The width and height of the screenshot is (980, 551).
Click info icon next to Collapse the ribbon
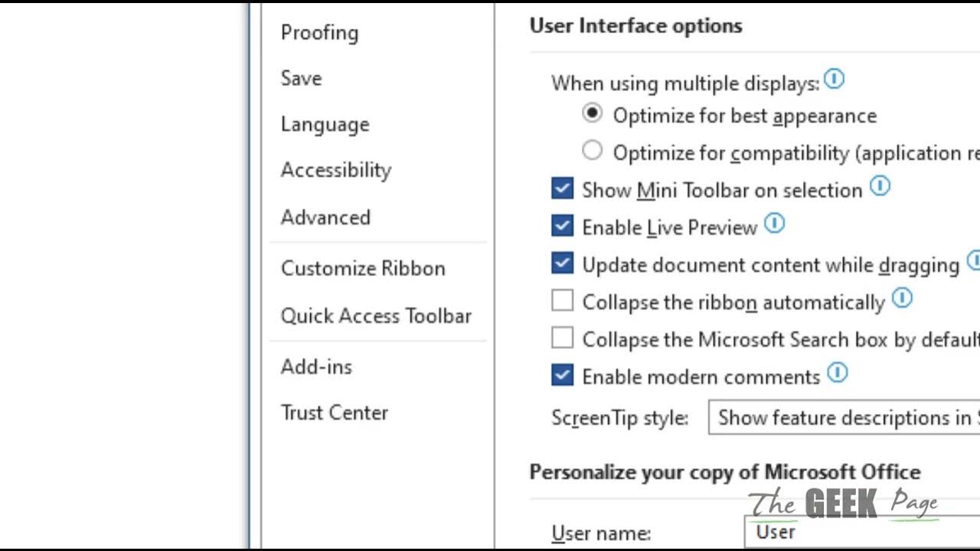coord(903,298)
